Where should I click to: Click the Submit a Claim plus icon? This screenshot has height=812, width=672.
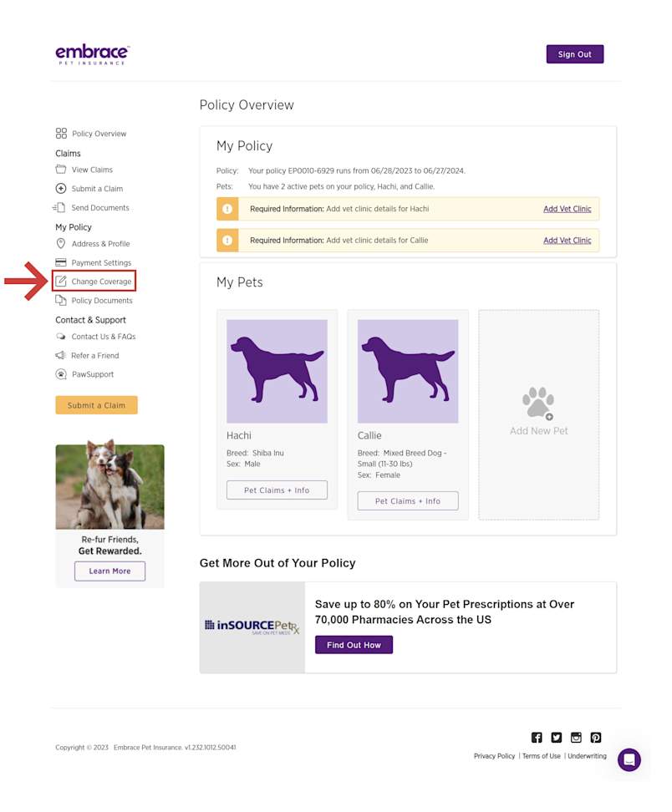[62, 188]
